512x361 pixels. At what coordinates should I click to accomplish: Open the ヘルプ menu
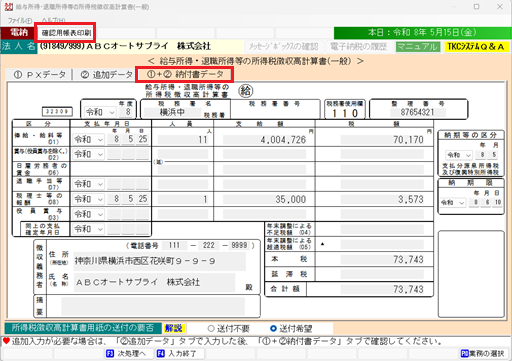[x=53, y=20]
